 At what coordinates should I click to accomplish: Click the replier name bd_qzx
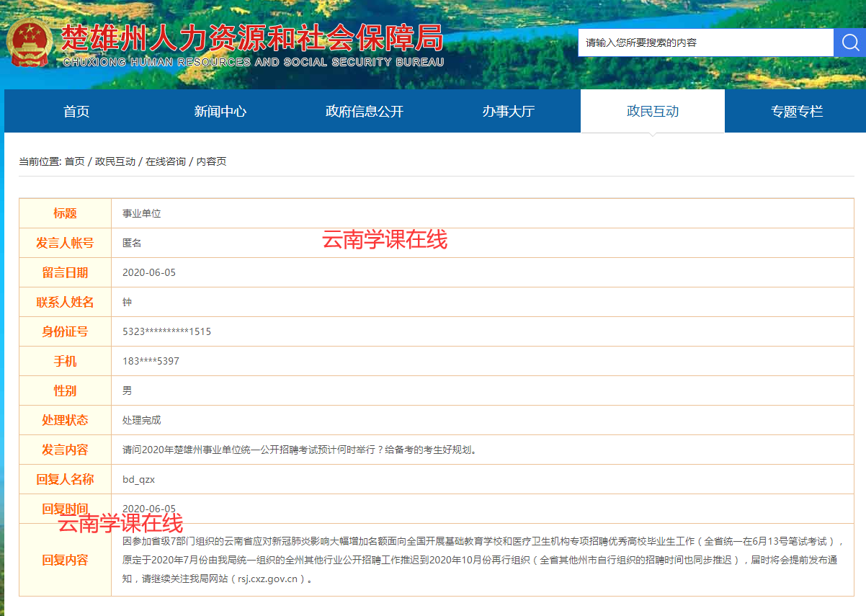coord(139,479)
